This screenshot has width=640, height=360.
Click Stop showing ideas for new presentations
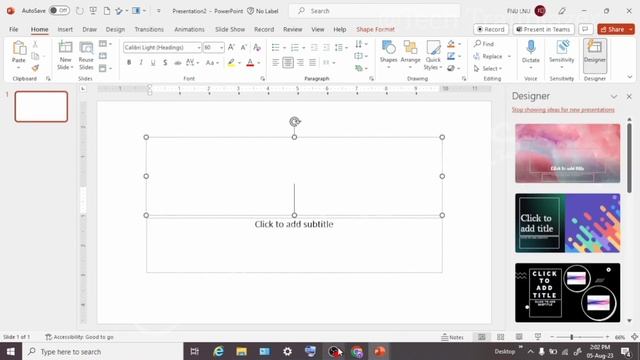(563, 110)
